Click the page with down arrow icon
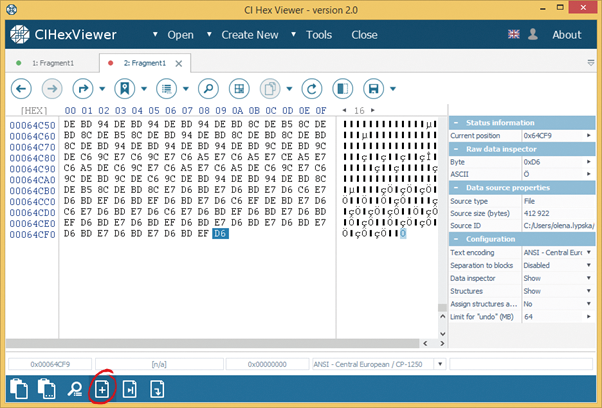 157,390
